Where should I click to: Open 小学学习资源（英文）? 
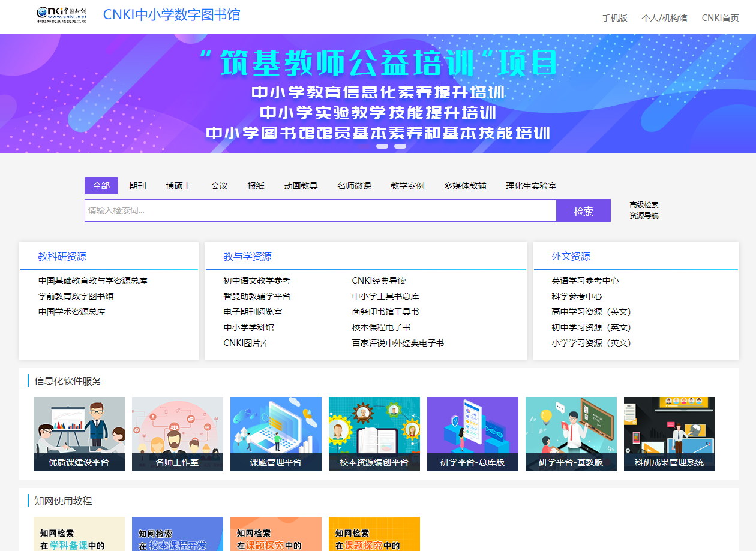(591, 343)
